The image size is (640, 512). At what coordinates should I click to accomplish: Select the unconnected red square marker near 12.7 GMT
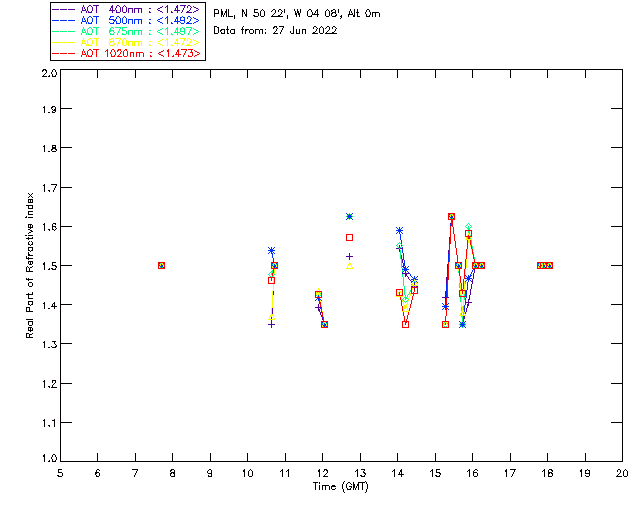pos(349,238)
